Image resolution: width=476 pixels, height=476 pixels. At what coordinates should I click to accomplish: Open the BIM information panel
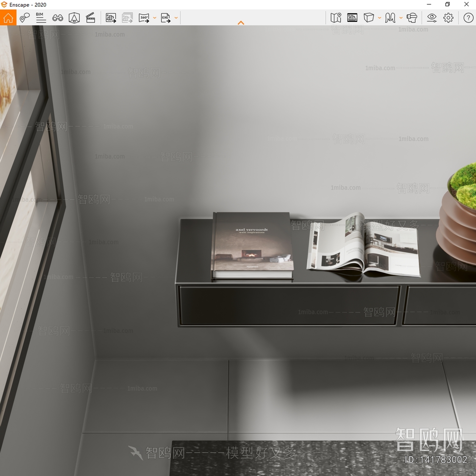[41, 18]
